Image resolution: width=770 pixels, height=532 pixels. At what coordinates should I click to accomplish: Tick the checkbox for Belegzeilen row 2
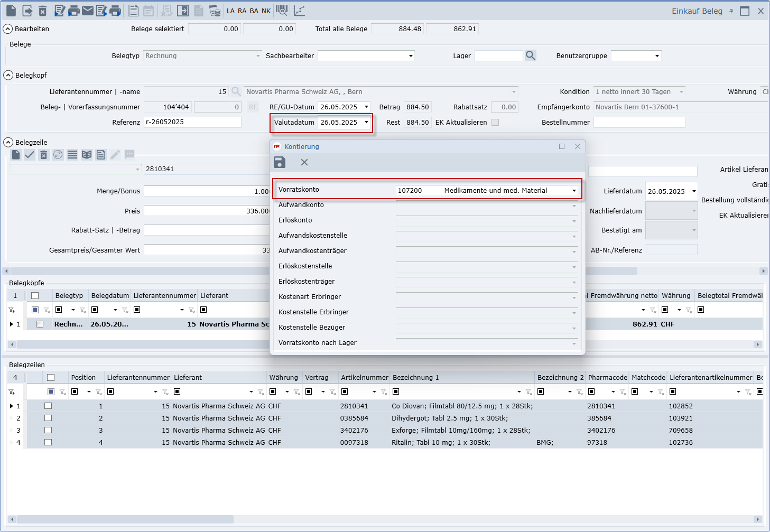(48, 418)
